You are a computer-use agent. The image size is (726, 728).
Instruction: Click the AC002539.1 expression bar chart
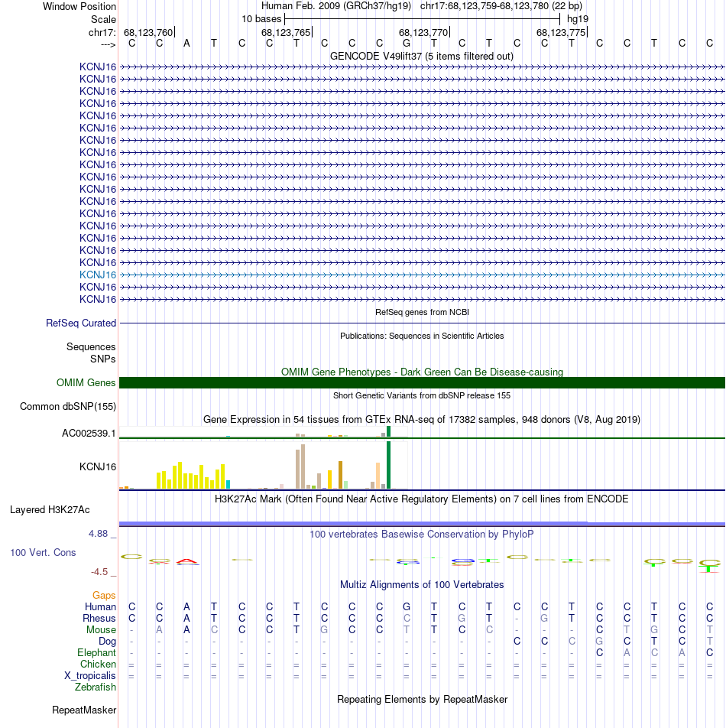coord(264,432)
